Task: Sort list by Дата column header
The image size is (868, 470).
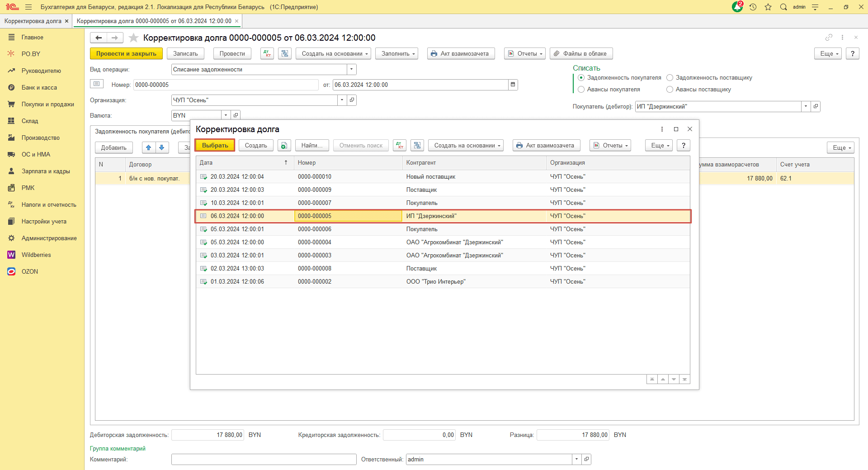Action: (x=245, y=162)
